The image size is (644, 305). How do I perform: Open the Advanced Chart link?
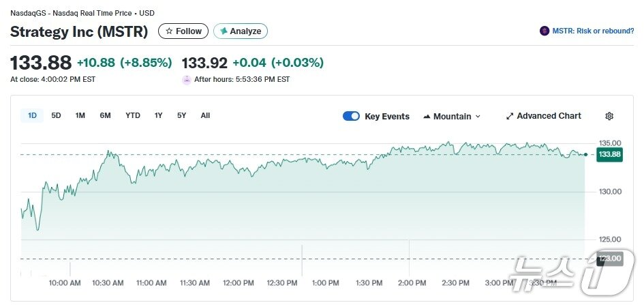549,116
